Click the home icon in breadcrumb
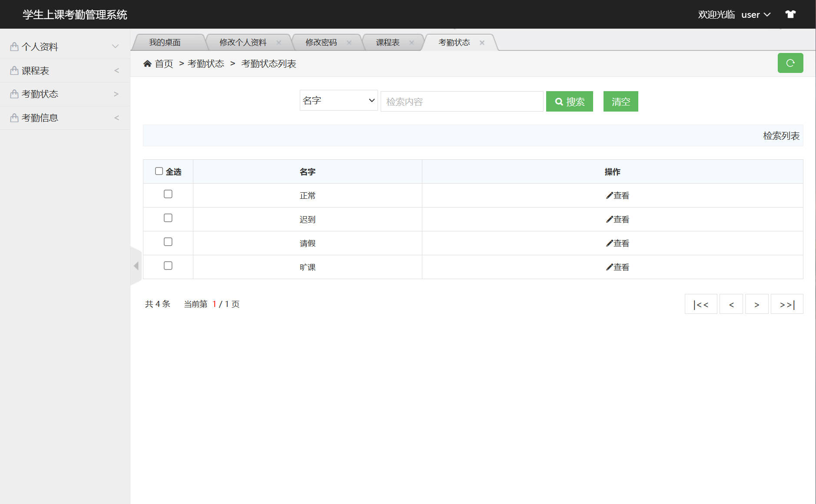Viewport: 816px width, 504px height. 148,63
